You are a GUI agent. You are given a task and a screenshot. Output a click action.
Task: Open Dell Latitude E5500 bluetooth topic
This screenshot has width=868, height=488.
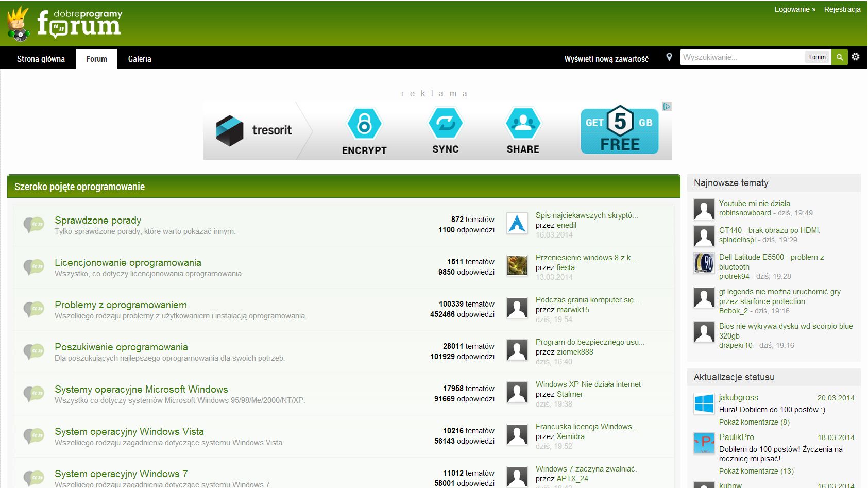click(772, 262)
